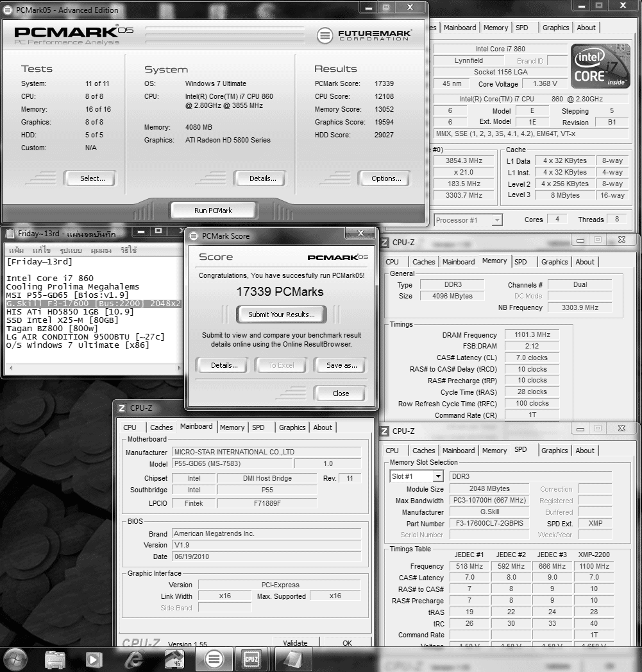This screenshot has height=672, width=642.
Task: Switch to Mainboard tab in CPU-Z CPU window
Action: pos(460,28)
